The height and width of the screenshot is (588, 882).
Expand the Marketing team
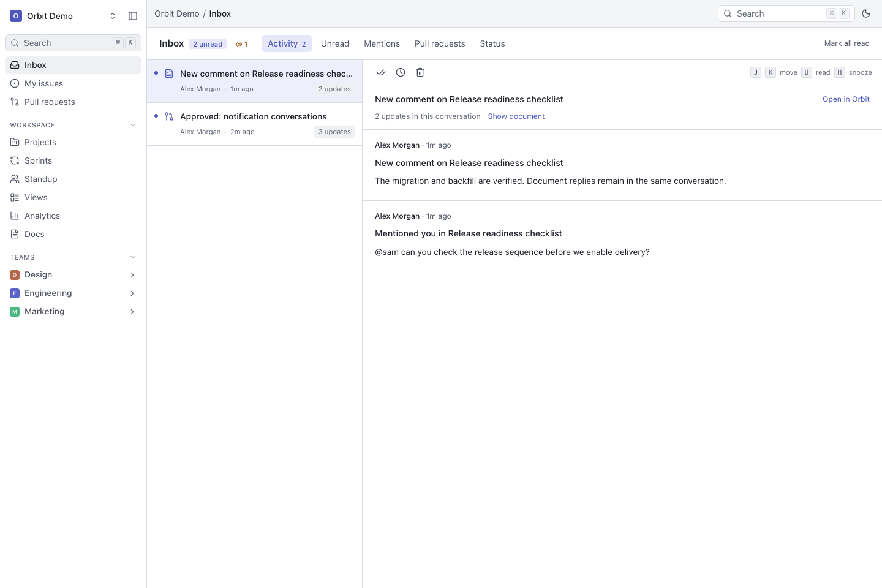132,312
